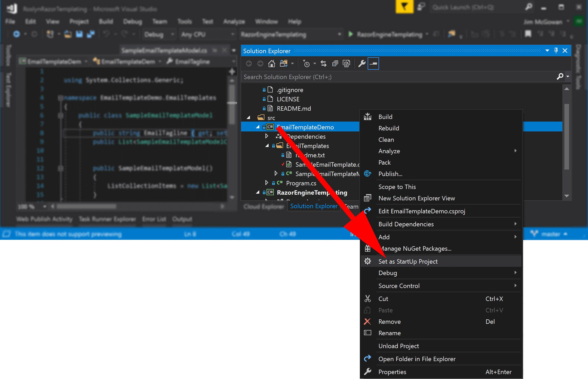Viewport: 588px width, 379px height.
Task: Collapse the RazorEngineTemplating project node
Action: point(258,192)
